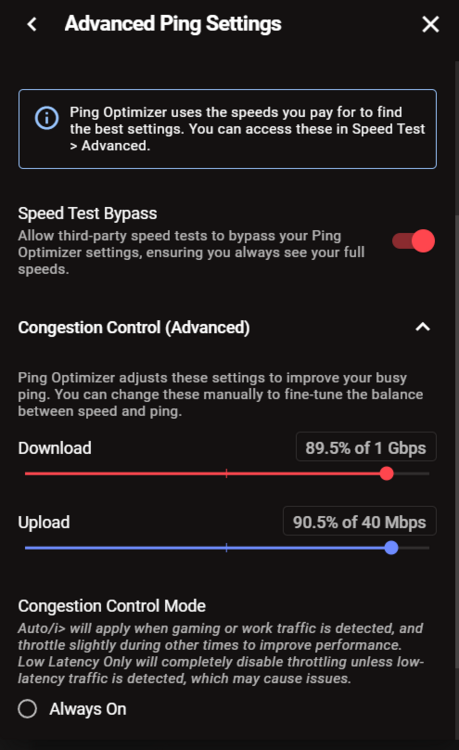Click the unfilled end of the Upload track

tap(414, 548)
